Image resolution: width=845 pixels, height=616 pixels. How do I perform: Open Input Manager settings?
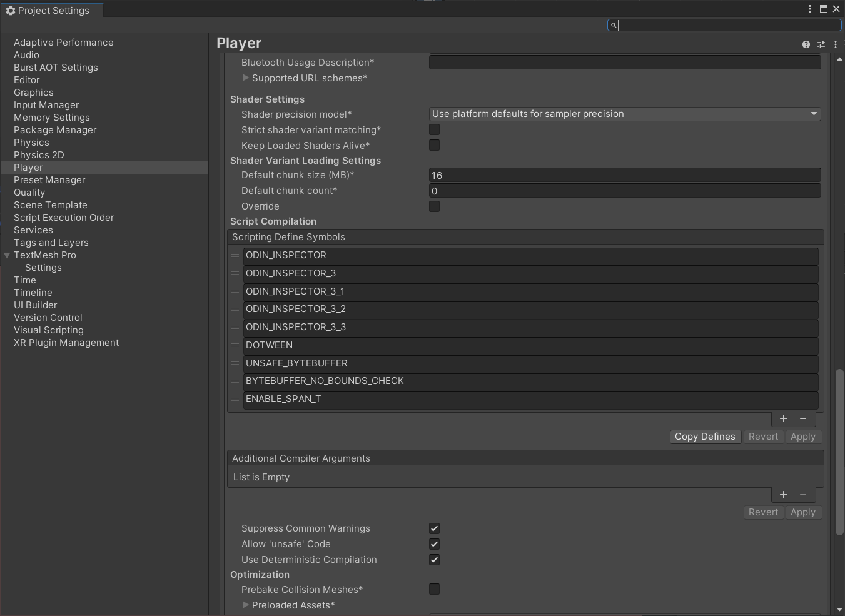coord(46,105)
